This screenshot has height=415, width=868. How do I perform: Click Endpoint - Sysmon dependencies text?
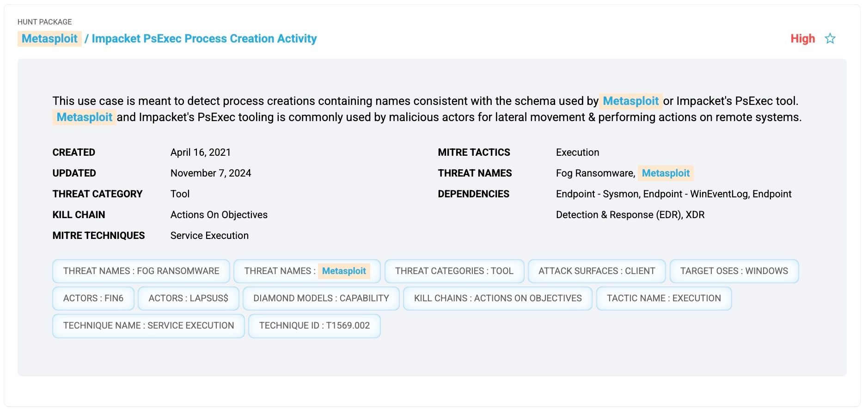[598, 194]
